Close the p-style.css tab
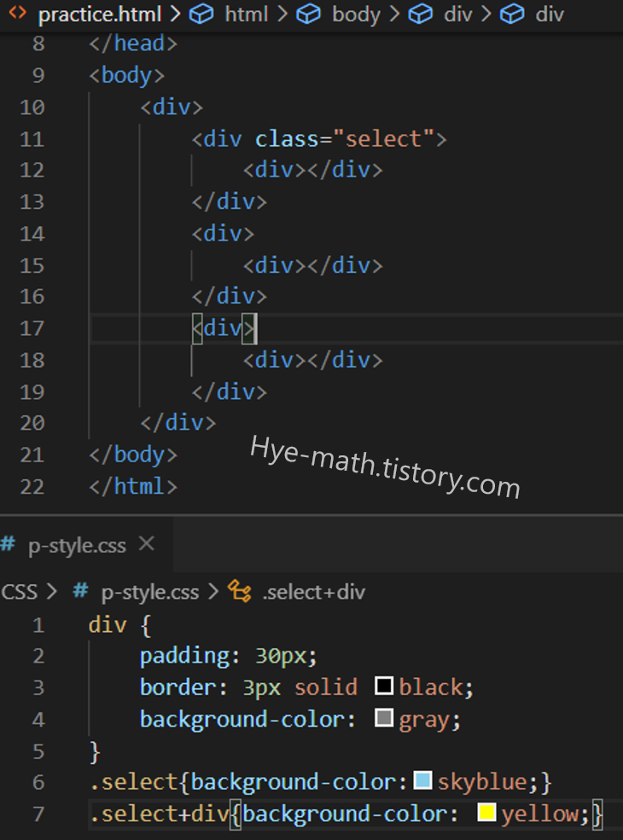 pos(147,544)
